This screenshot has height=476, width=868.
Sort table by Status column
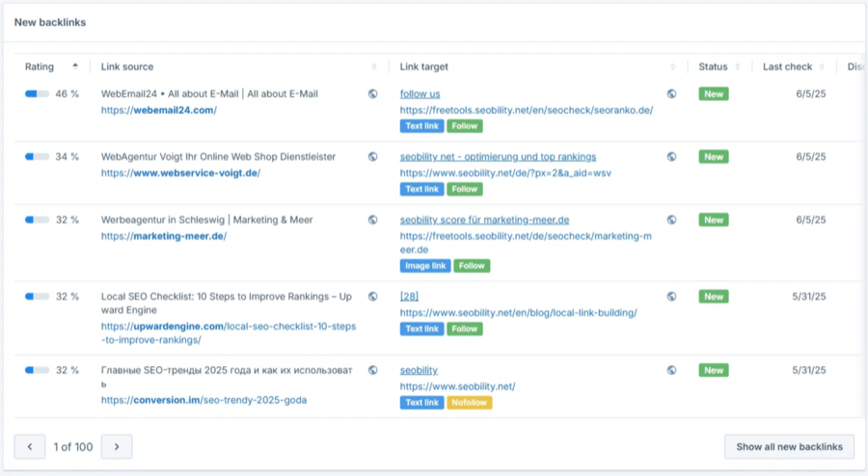[x=738, y=66]
